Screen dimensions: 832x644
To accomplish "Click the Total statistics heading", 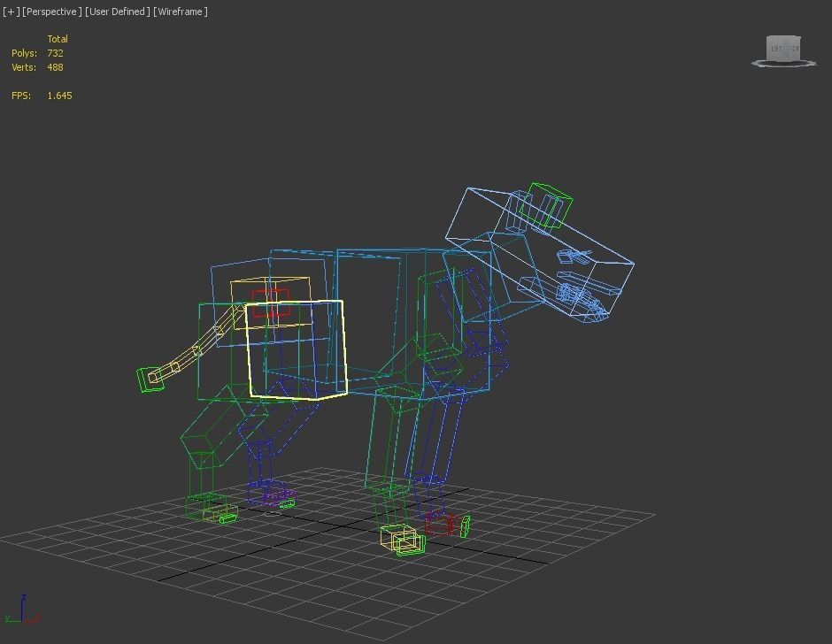I will pos(58,39).
